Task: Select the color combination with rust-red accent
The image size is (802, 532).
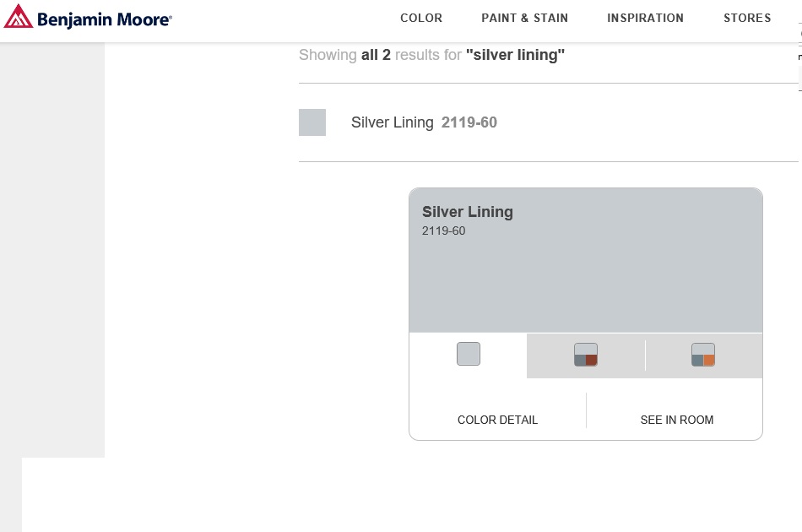Action: tap(586, 355)
